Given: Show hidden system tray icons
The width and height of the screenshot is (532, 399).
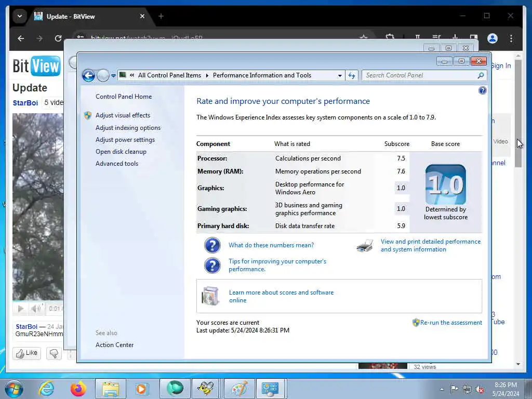Looking at the screenshot, I should coord(442,389).
